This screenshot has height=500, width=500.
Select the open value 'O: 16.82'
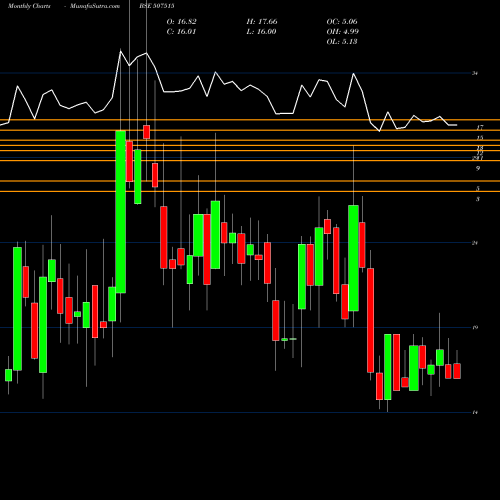(181, 22)
